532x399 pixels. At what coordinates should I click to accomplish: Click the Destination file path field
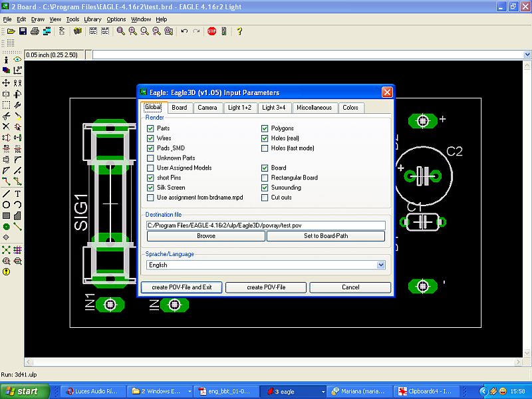[x=266, y=225]
